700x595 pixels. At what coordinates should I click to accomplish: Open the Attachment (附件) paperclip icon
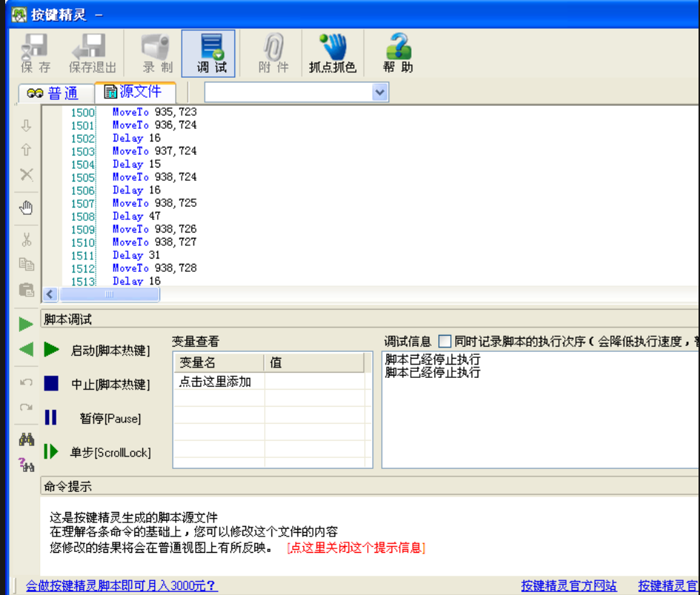[273, 53]
